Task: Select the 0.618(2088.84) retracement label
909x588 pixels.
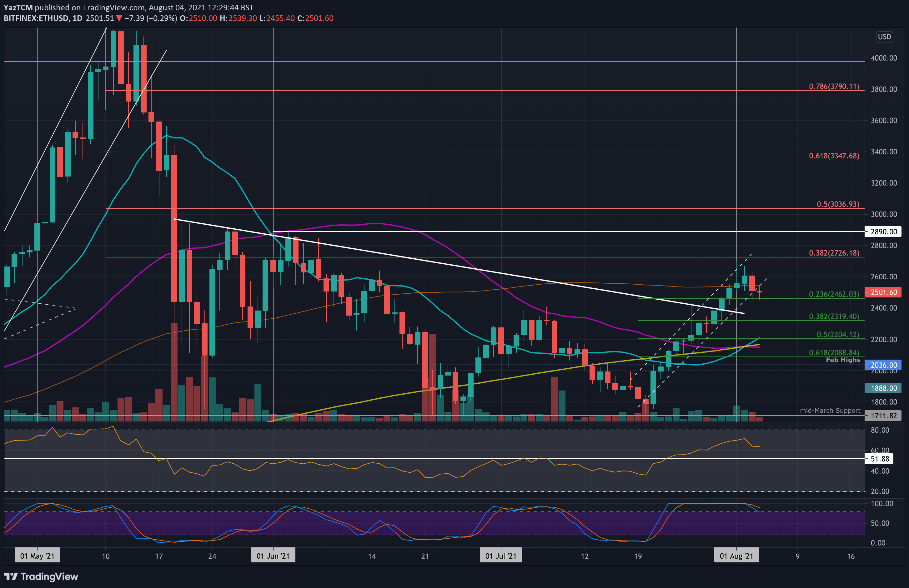Action: click(x=834, y=352)
